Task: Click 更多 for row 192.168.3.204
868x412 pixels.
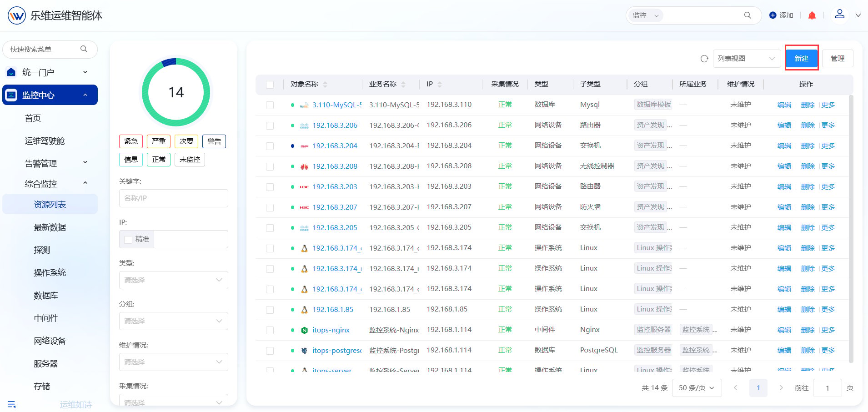Action: click(x=828, y=146)
